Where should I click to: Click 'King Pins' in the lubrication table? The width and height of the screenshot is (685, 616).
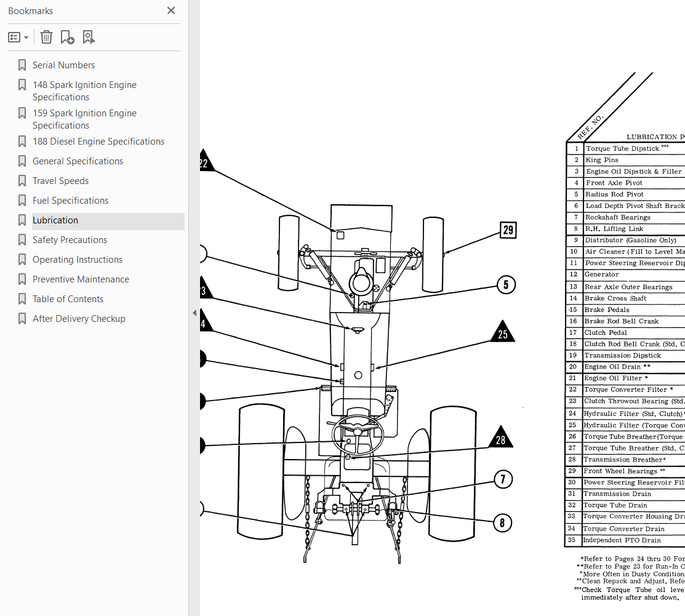[602, 160]
